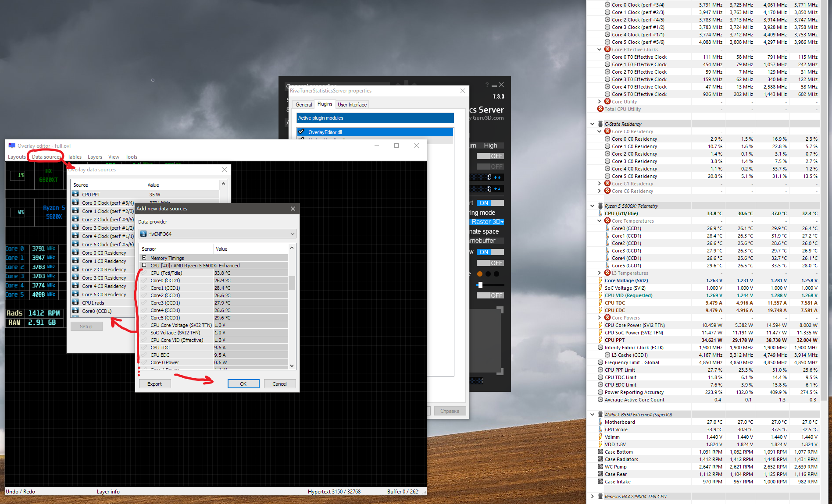Viewport: 832px width, 504px height.
Task: Expand the Core C1 Residency group
Action: (600, 184)
